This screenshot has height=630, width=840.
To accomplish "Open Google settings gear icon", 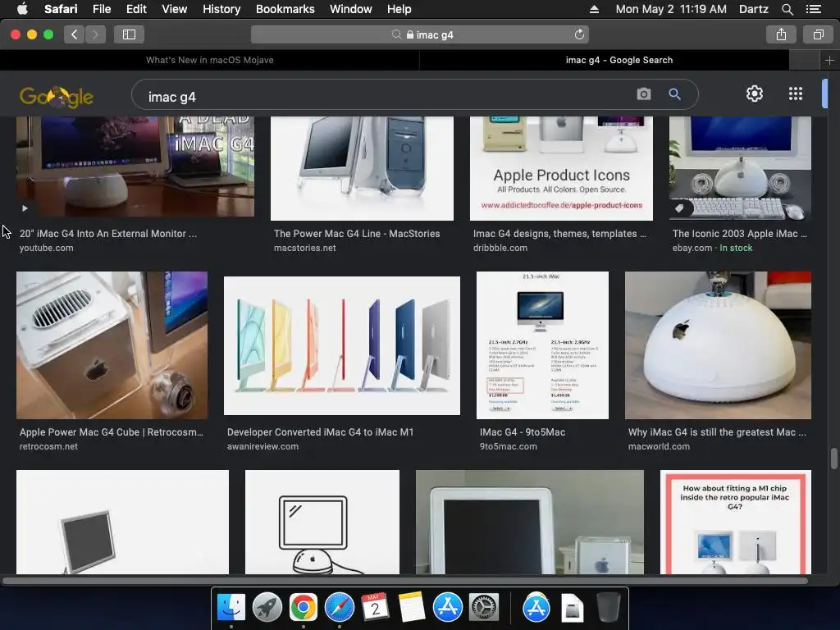I will pos(755,94).
